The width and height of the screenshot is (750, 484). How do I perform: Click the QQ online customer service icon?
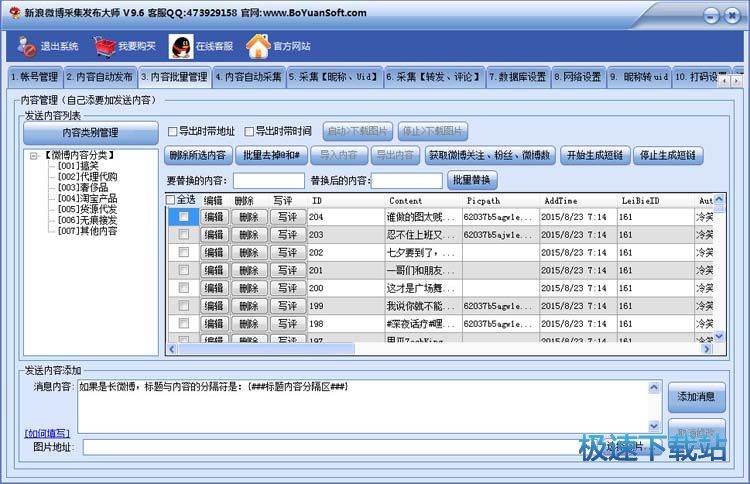pos(181,46)
